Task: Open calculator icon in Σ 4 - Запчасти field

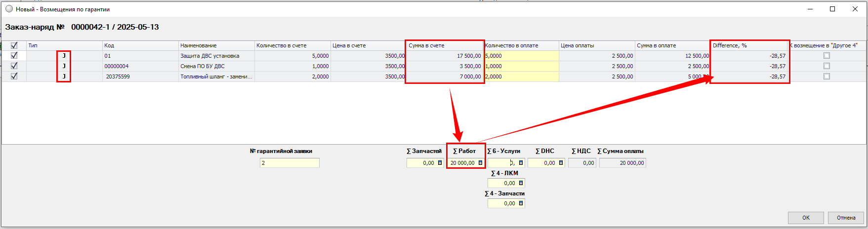Action: [x=521, y=203]
